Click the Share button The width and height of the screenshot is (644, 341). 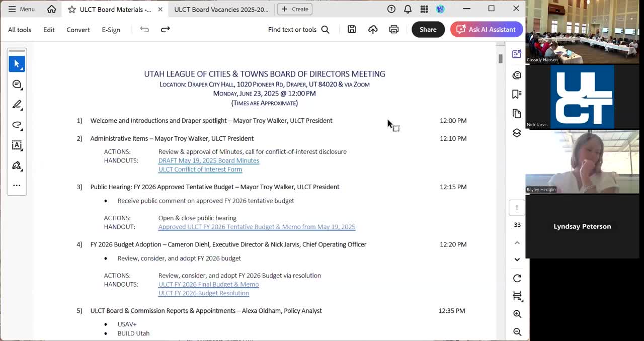click(x=428, y=29)
